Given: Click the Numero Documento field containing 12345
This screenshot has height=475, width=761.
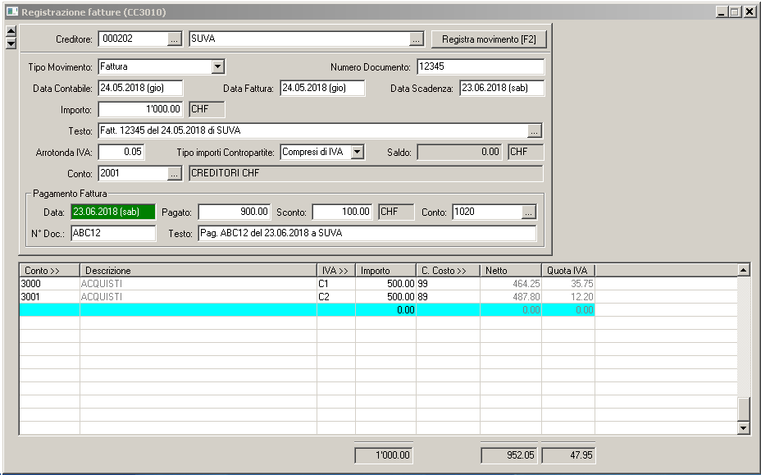Looking at the screenshot, I should pyautogui.click(x=479, y=67).
